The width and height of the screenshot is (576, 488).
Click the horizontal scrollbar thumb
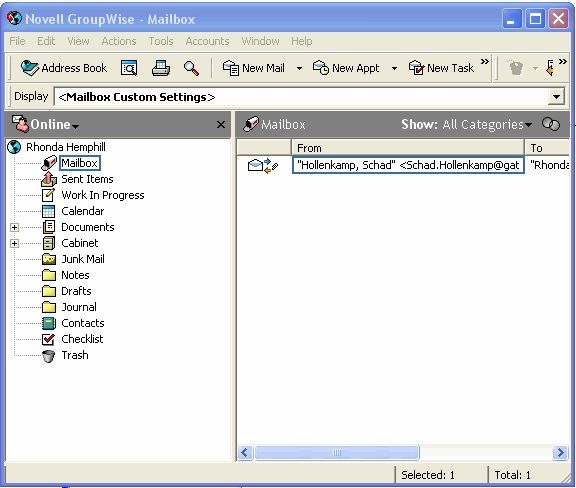336,452
